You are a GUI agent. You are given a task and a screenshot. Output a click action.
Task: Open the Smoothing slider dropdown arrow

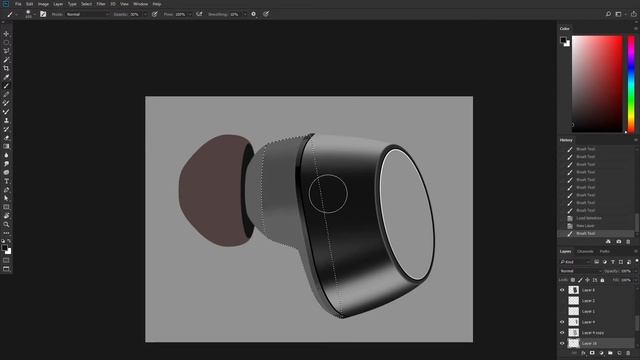245,14
